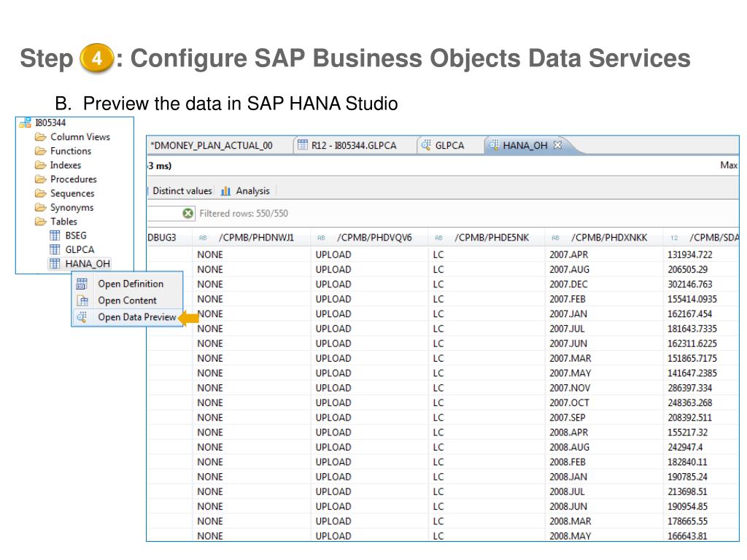This screenshot has height=560, width=747.
Task: Switch to the GLPCA preview tab
Action: pyautogui.click(x=443, y=146)
